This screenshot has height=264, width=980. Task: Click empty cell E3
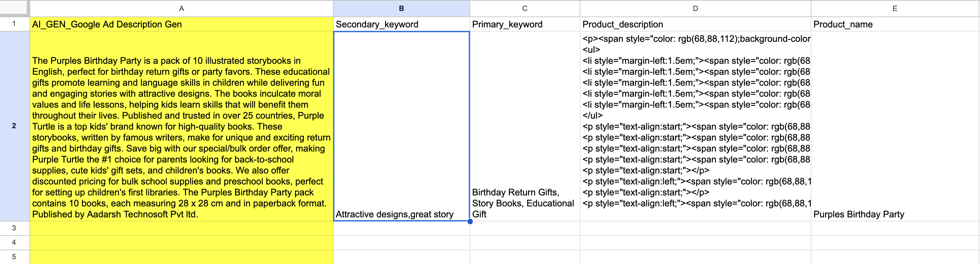(895, 228)
